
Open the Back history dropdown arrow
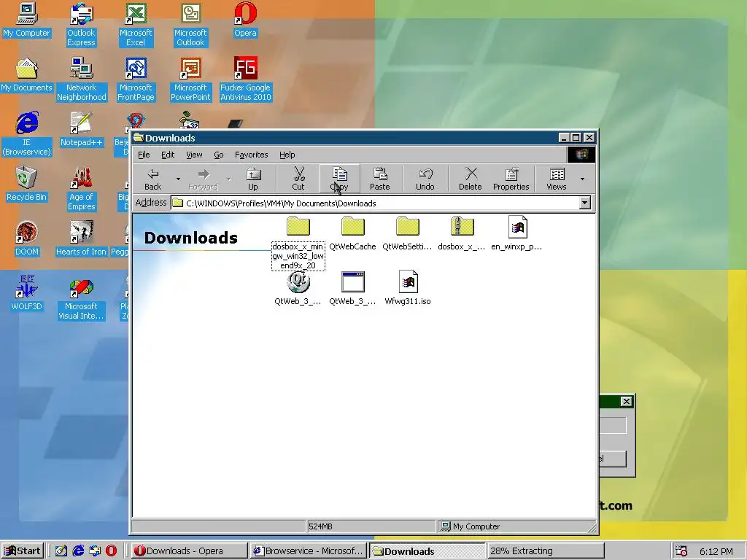[178, 179]
